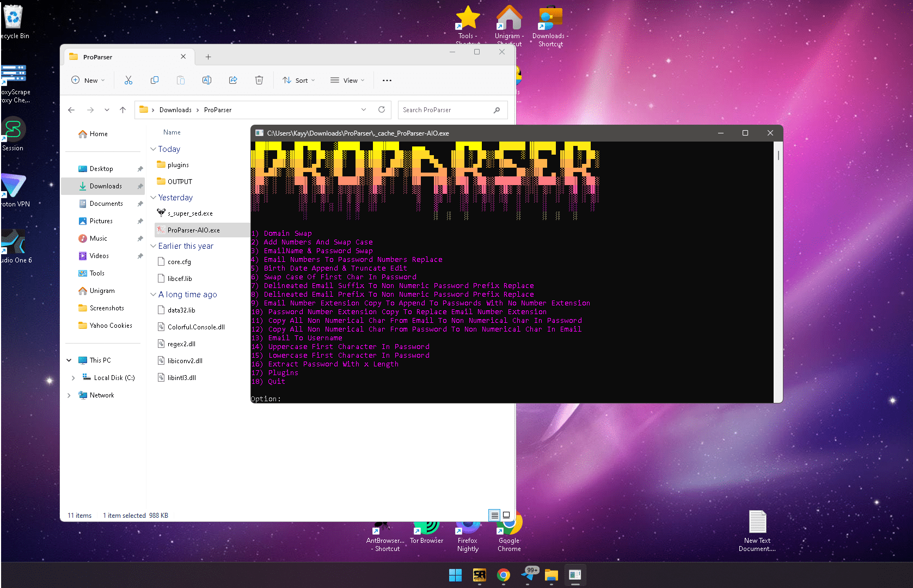Viewport: 913px width, 588px height.
Task: Click inside the Search ProParser box
Action: pyautogui.click(x=446, y=109)
